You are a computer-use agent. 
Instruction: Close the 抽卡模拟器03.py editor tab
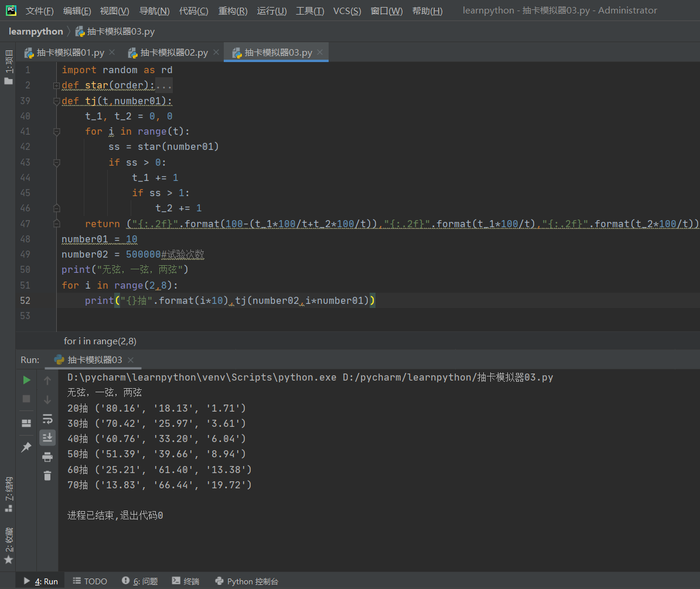click(320, 52)
